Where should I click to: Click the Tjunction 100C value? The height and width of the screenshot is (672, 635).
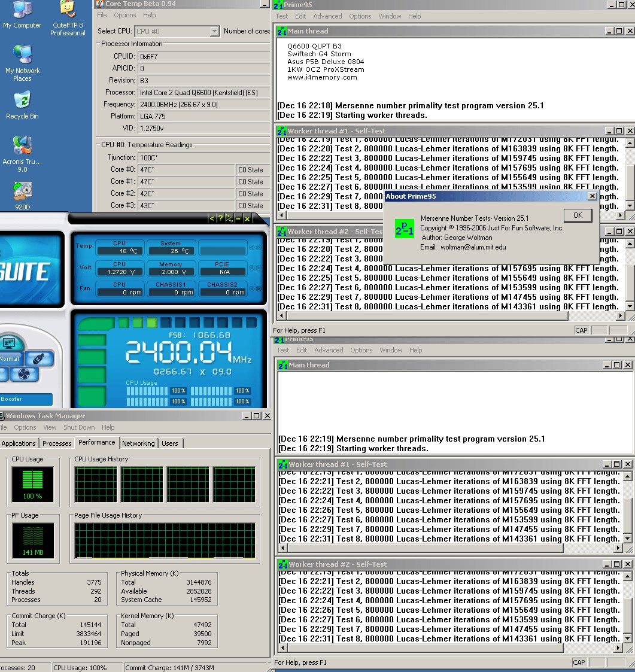(203, 157)
